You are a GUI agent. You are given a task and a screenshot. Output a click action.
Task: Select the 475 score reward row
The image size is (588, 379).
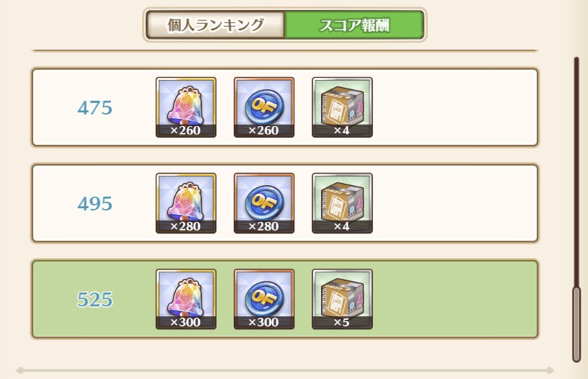coord(285,107)
